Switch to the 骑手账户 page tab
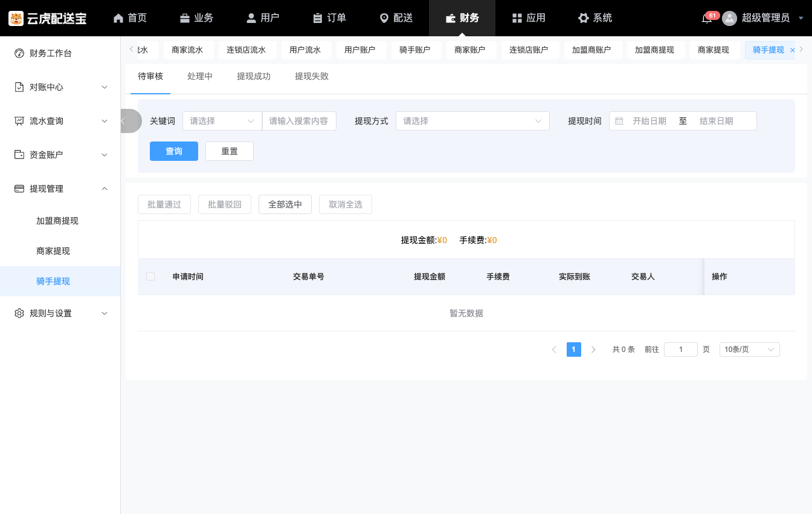 [415, 50]
